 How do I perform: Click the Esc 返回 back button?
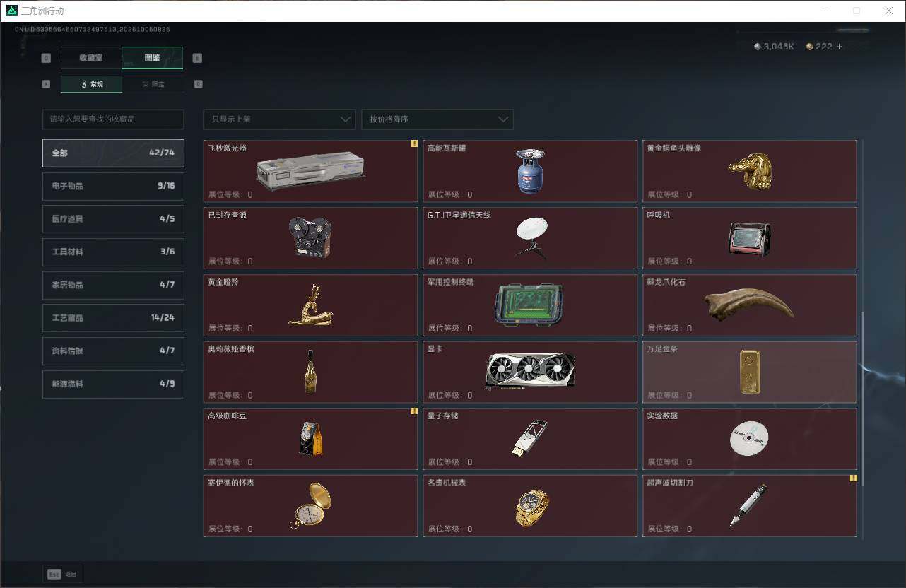point(62,574)
